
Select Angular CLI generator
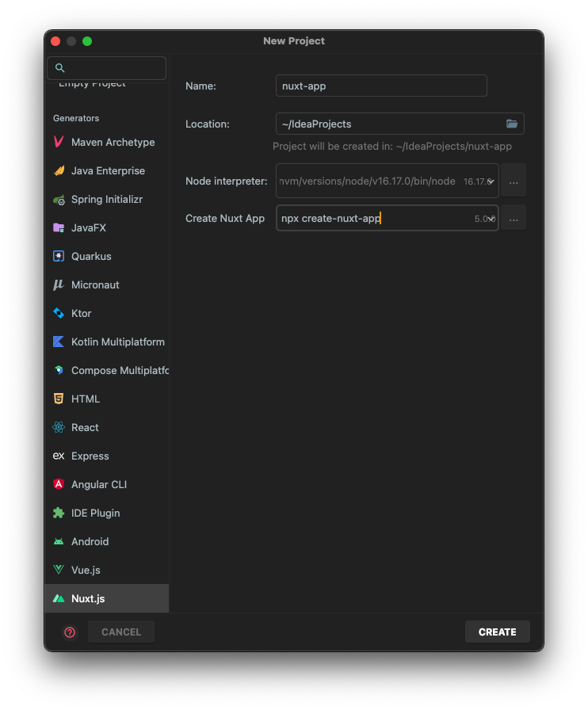coord(107,484)
